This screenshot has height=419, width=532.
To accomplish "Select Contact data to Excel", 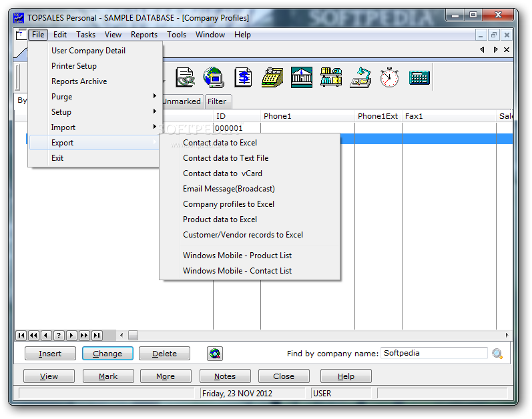I will [250, 143].
